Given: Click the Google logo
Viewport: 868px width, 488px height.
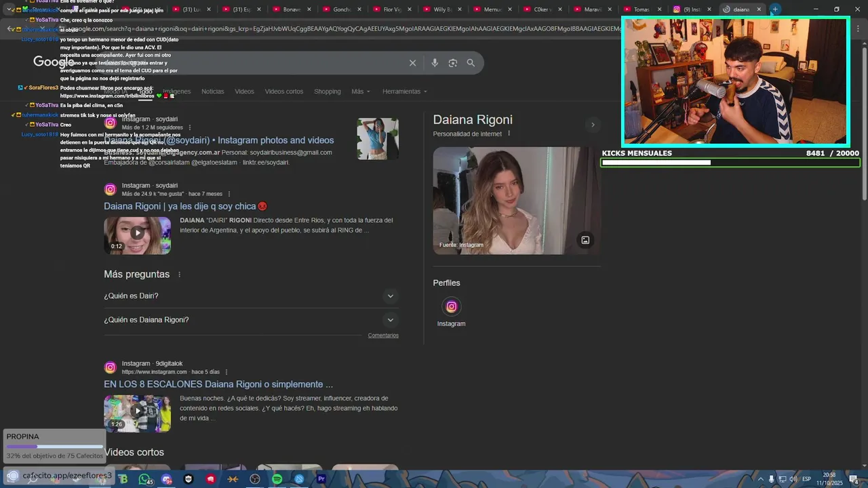Looking at the screenshot, I should click(x=54, y=62).
